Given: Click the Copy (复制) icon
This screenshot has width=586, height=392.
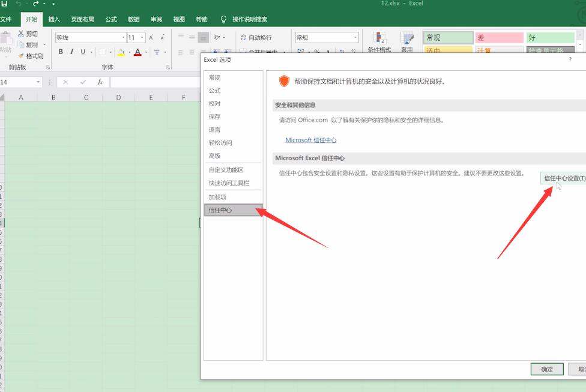Looking at the screenshot, I should point(21,44).
